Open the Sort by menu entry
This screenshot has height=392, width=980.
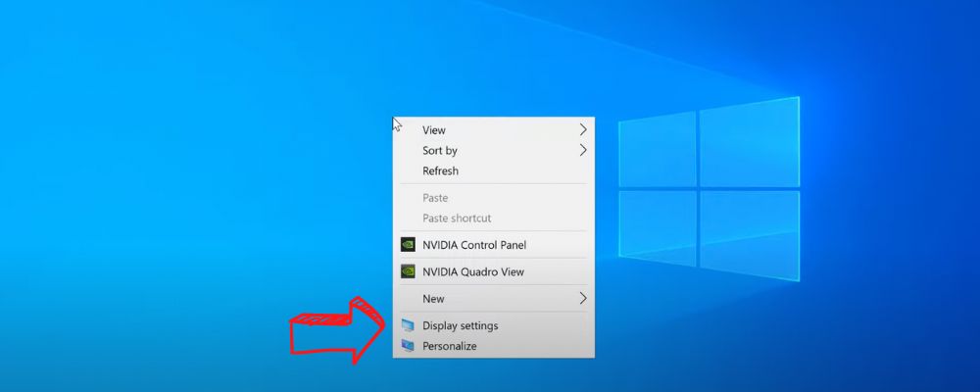(x=494, y=150)
